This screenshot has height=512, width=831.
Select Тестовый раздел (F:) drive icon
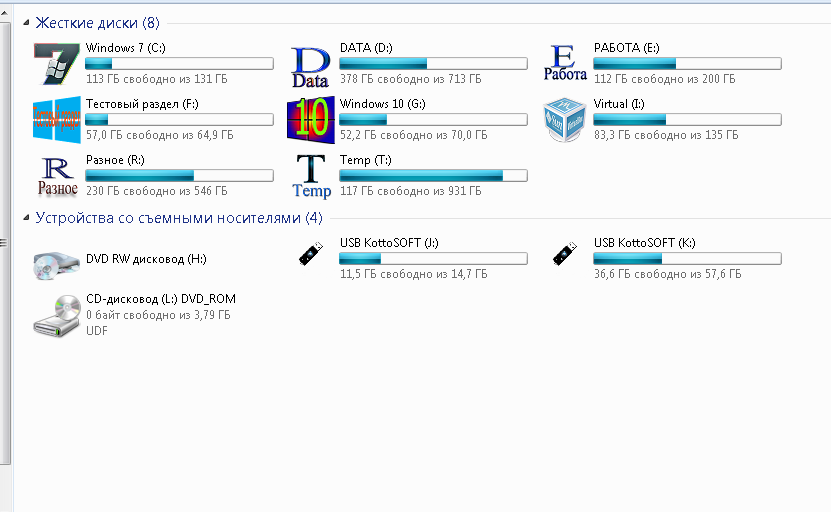pos(56,120)
